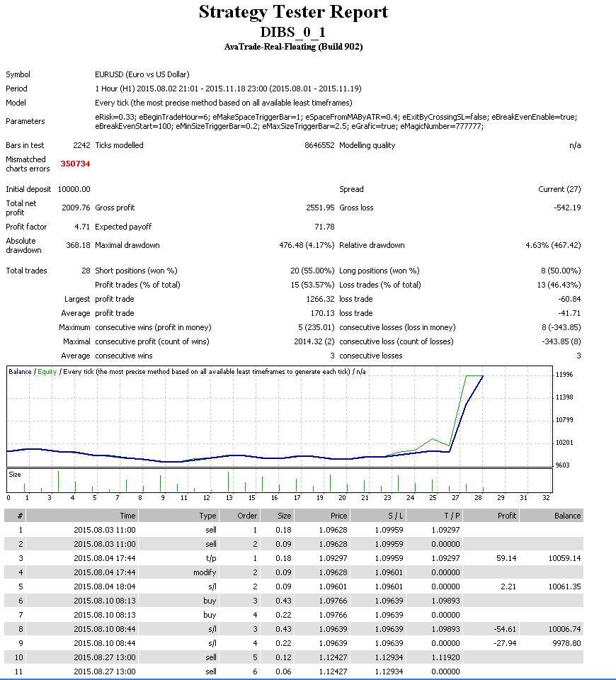Select the Profit factor value 4.71

coord(82,227)
